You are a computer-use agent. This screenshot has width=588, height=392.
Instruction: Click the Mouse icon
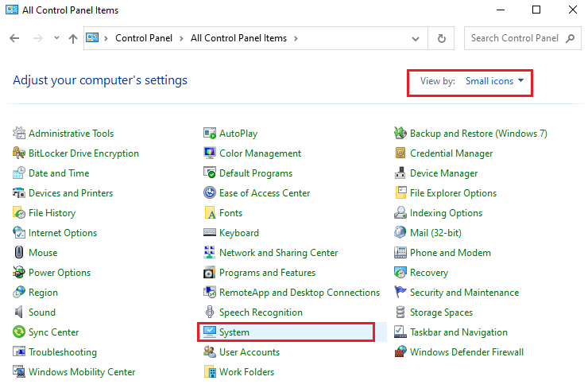(x=19, y=253)
